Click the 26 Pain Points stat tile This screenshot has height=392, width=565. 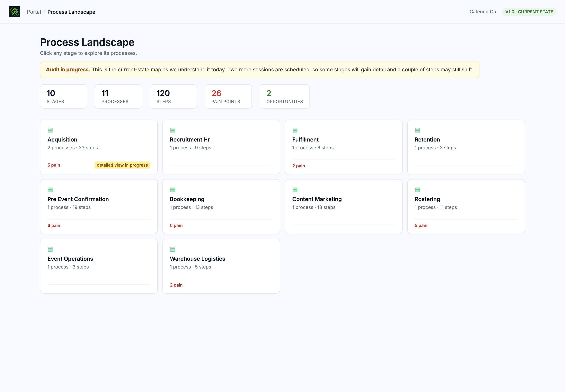click(228, 96)
